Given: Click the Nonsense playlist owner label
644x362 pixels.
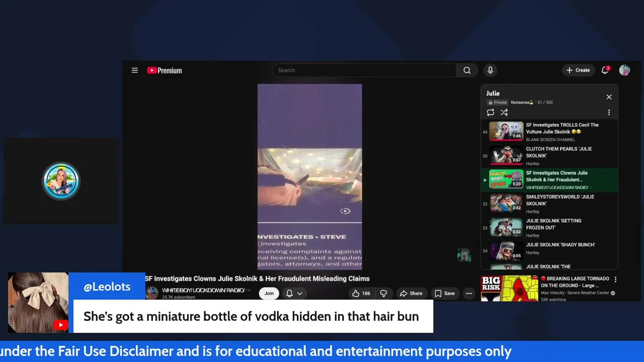Looking at the screenshot, I should point(522,103).
